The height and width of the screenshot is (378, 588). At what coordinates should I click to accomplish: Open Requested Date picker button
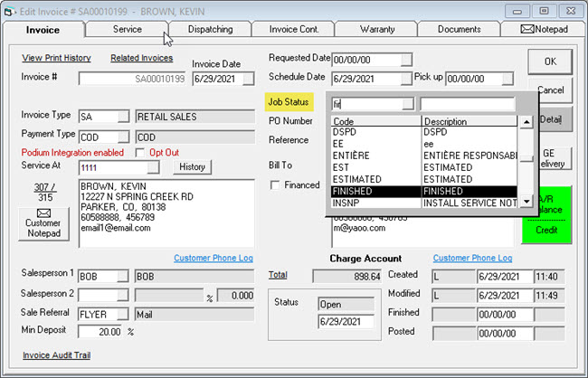tap(406, 60)
